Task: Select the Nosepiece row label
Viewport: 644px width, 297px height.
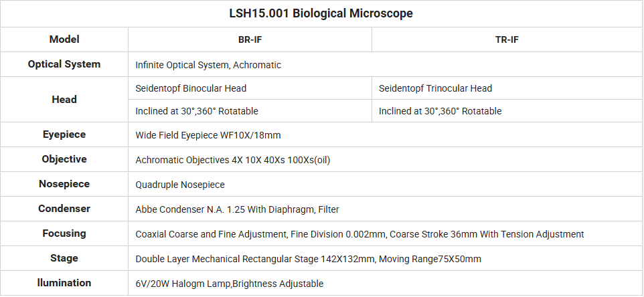Action: pos(64,184)
